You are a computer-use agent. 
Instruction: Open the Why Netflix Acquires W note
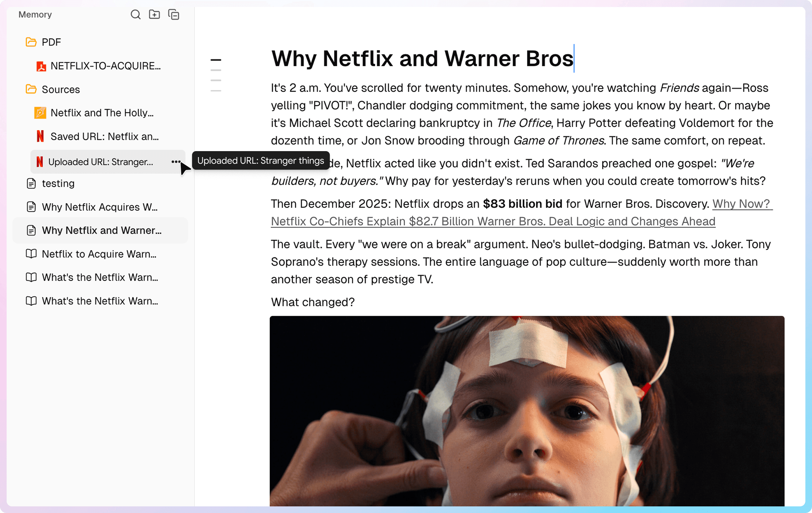(99, 207)
